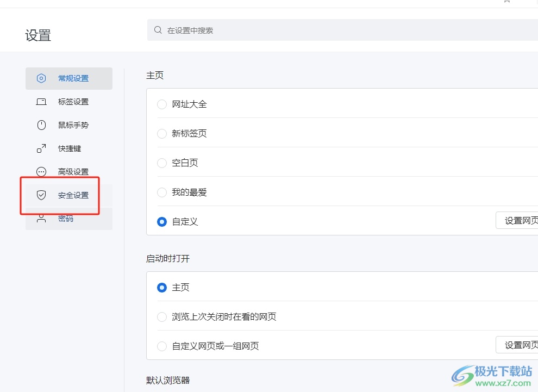Click the person icon beside 密码
This screenshot has height=392, width=538.
tap(41, 219)
